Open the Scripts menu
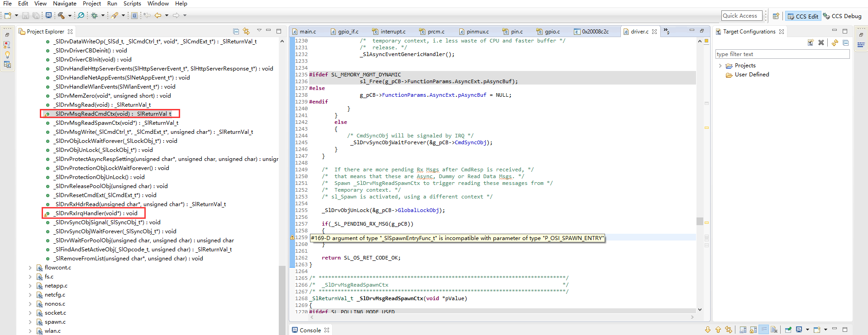The height and width of the screenshot is (335, 868). (x=132, y=4)
